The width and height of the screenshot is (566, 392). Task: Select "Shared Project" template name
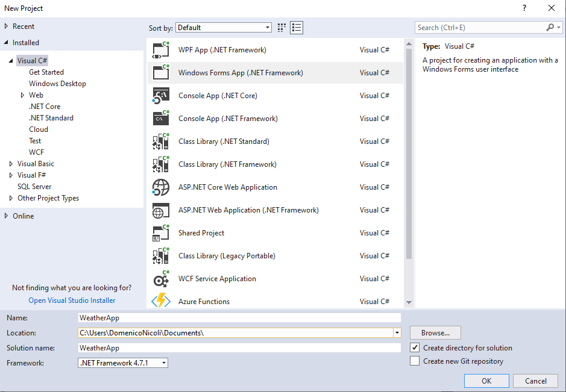point(201,233)
